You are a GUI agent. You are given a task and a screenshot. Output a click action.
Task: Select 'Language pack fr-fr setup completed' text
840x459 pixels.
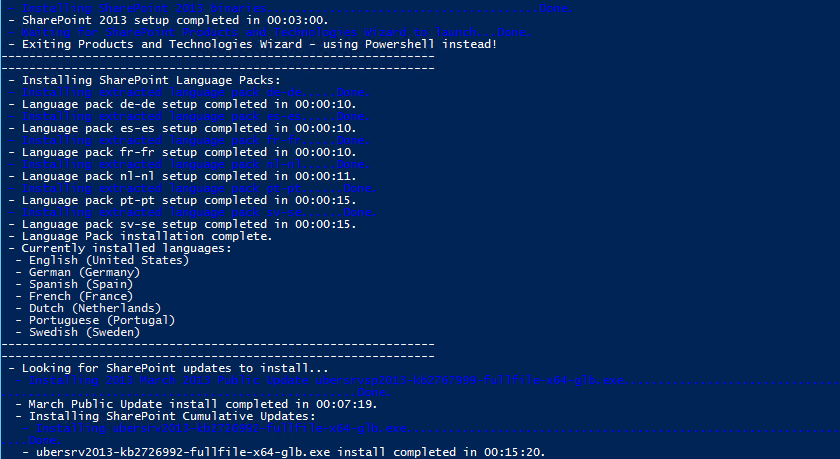183,152
